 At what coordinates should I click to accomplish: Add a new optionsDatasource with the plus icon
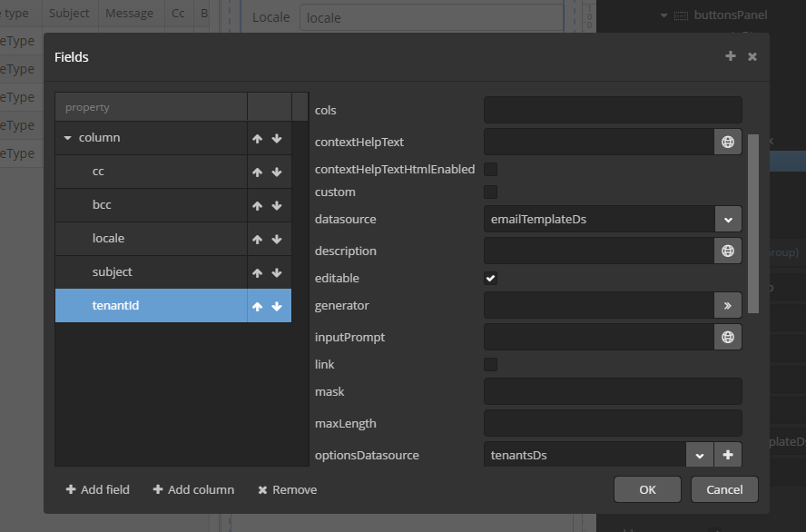(727, 455)
